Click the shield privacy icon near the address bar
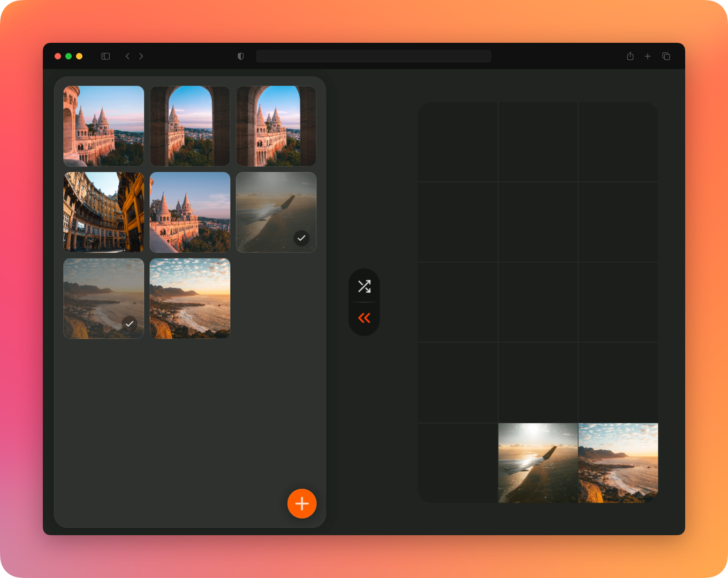 [240, 56]
